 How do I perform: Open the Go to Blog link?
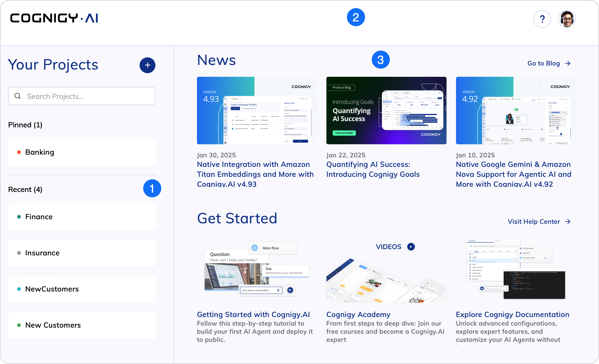(x=543, y=63)
